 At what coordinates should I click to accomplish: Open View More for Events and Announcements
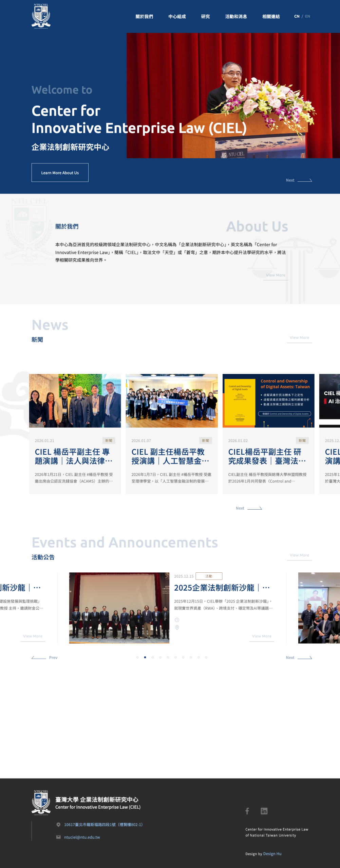pyautogui.click(x=299, y=555)
